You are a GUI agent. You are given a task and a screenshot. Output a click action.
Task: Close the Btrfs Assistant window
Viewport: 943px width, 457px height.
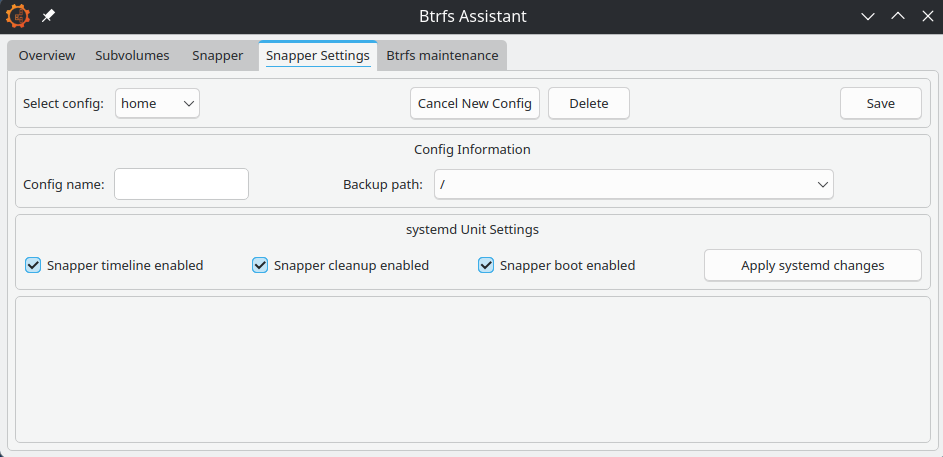click(928, 16)
